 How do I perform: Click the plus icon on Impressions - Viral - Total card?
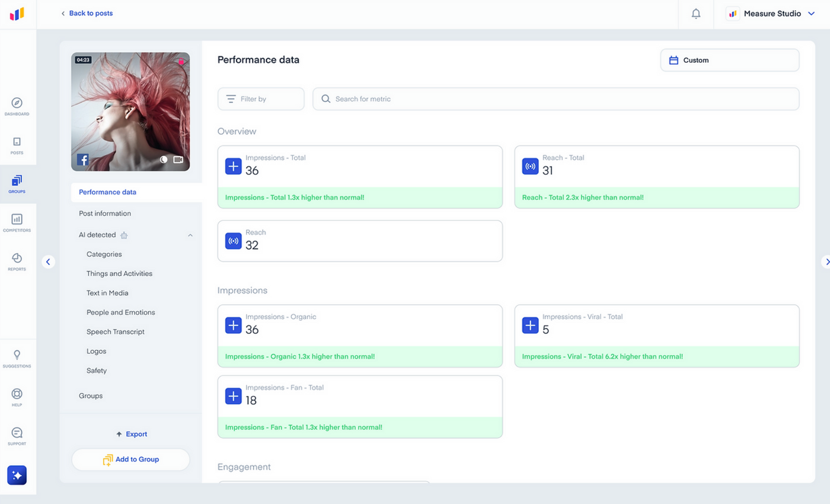pyautogui.click(x=530, y=325)
